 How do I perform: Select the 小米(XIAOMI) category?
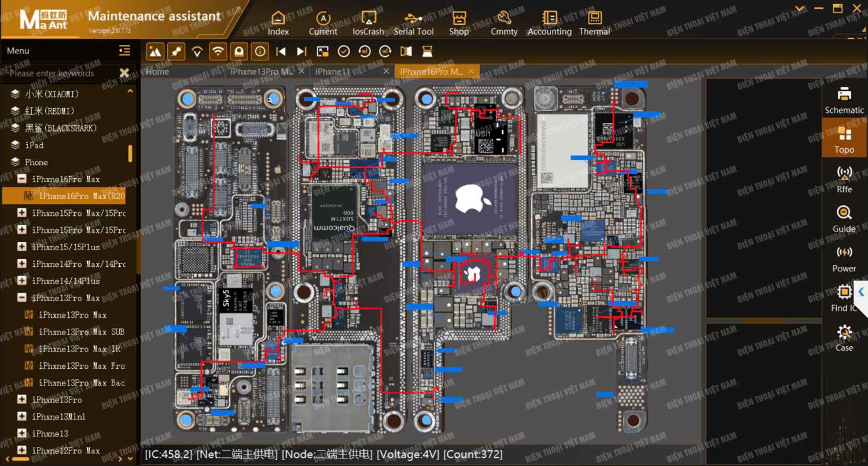click(52, 94)
